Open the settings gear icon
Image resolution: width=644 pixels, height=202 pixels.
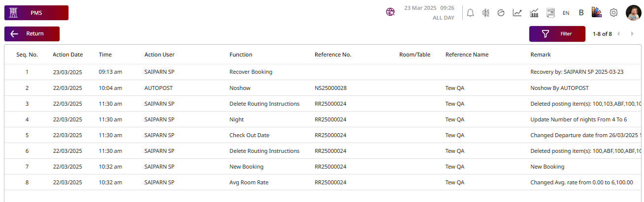click(613, 13)
